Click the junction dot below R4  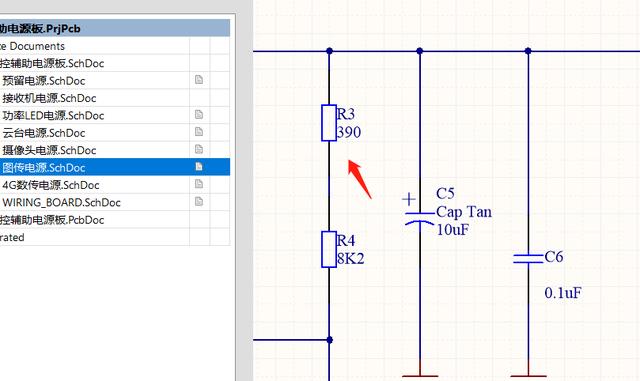329,340
